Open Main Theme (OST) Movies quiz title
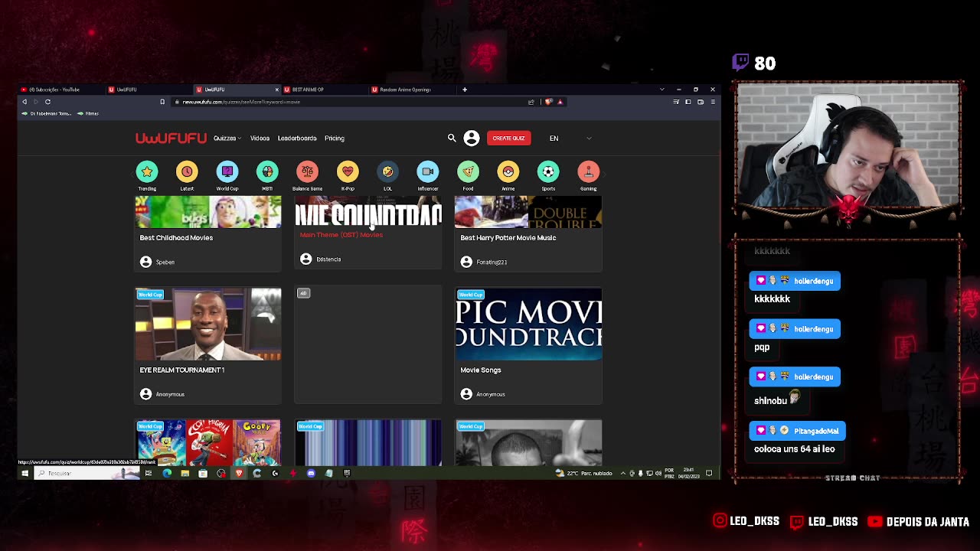Image resolution: width=980 pixels, height=551 pixels. (x=341, y=235)
